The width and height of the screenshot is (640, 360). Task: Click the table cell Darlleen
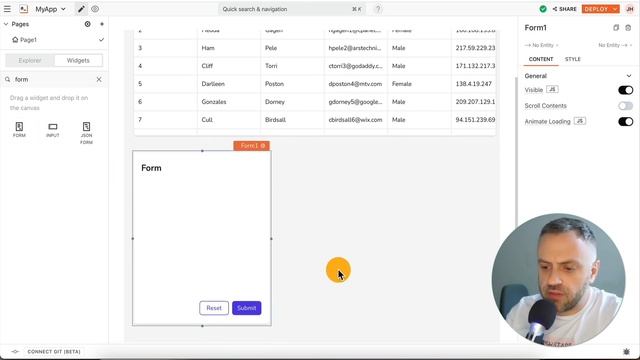pos(229,84)
